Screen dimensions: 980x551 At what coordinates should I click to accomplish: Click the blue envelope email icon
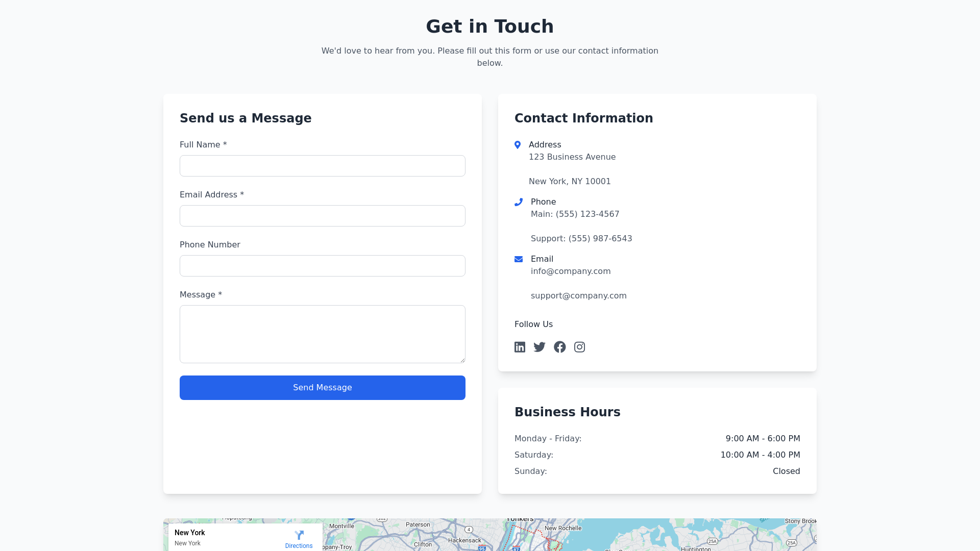(x=519, y=259)
